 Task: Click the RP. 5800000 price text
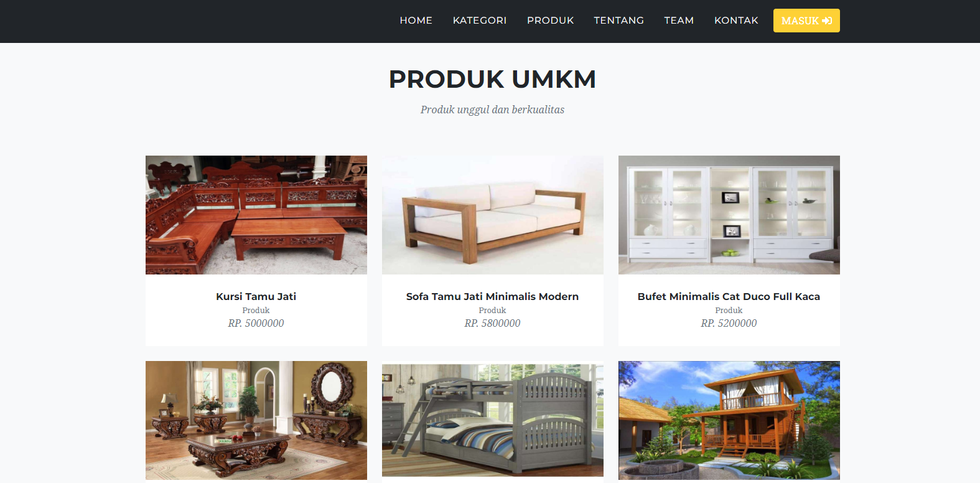(x=493, y=323)
